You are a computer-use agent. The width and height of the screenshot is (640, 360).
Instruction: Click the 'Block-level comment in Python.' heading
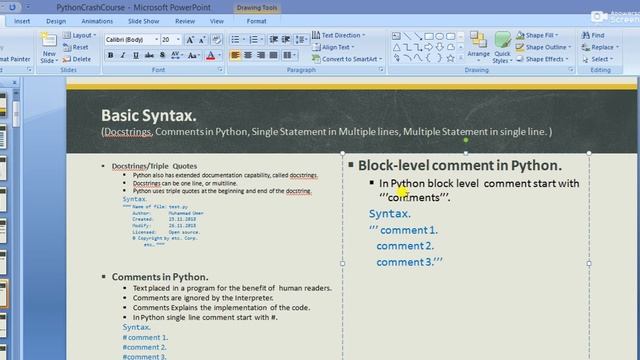click(x=460, y=165)
